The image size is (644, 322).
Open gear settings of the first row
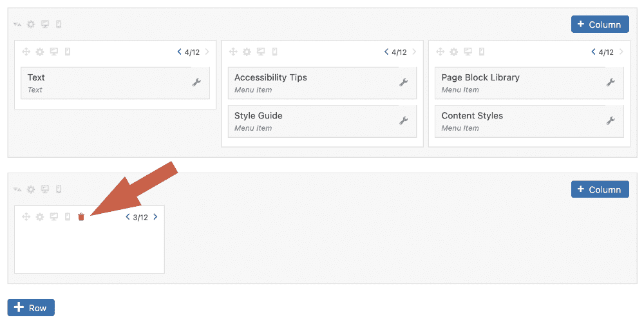point(31,24)
